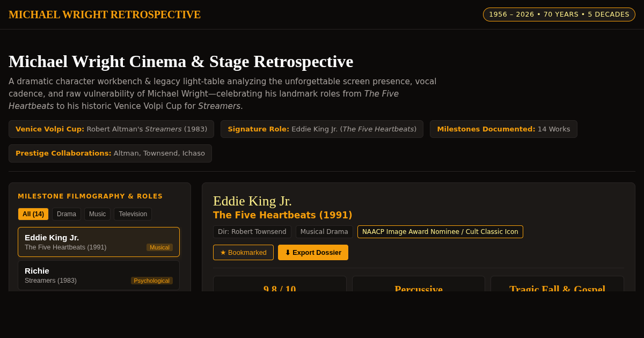Filter the filmography by Drama
The image size is (644, 338).
(67, 214)
